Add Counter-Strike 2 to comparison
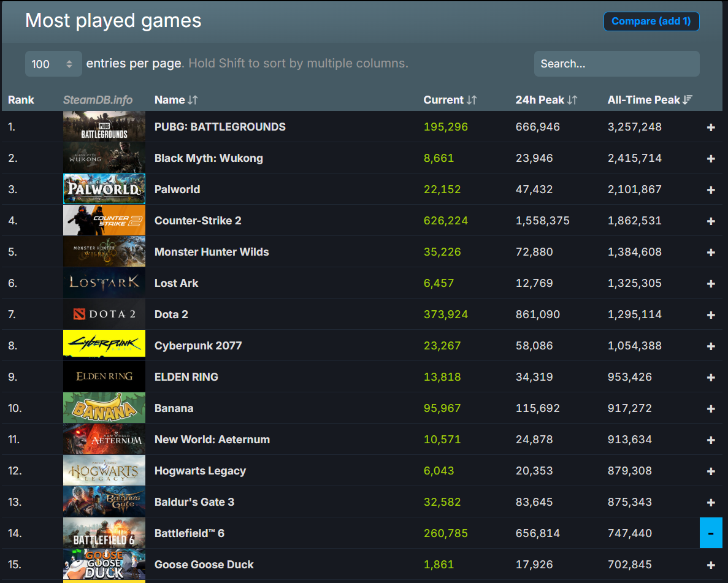728x583 pixels. [x=711, y=221]
